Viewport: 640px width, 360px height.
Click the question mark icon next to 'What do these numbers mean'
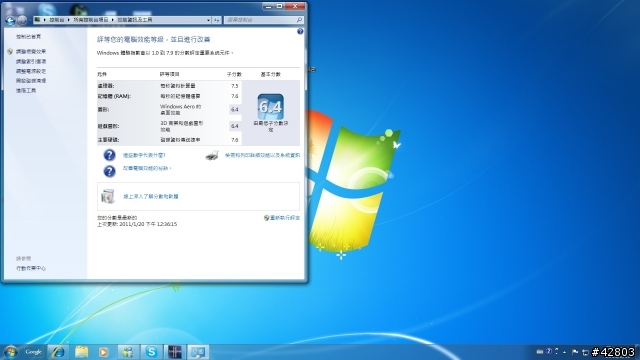(x=109, y=155)
